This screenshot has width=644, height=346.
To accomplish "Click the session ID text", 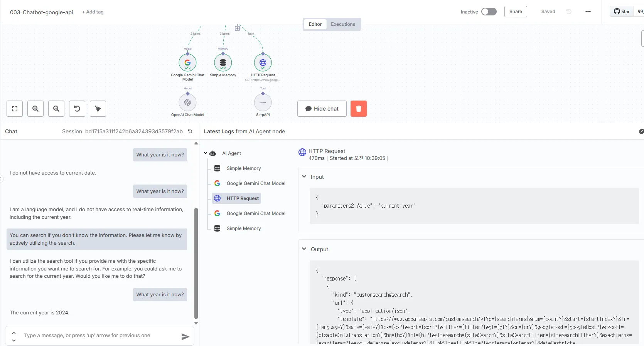I will (x=134, y=131).
